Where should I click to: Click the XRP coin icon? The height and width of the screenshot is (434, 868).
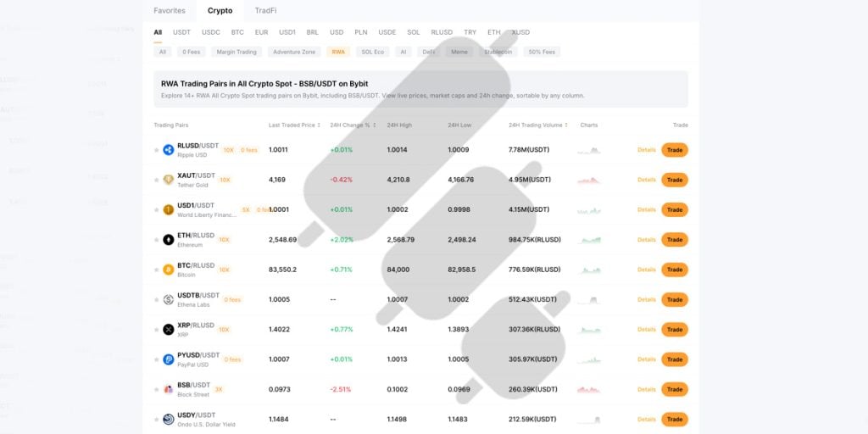tap(169, 330)
